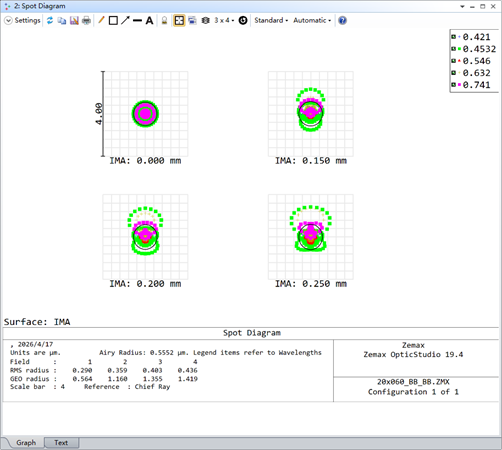This screenshot has width=502, height=450.
Task: Click GEO radius value 1.160
Action: 117,379
